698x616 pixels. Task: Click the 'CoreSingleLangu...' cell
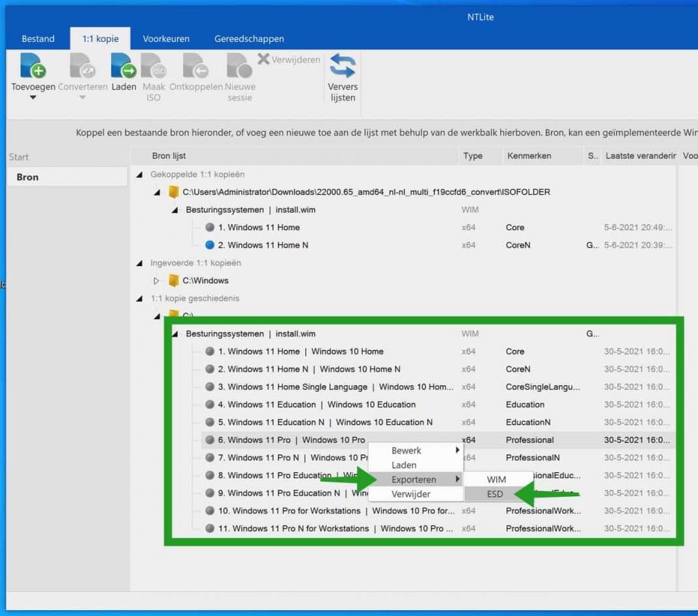pos(542,386)
